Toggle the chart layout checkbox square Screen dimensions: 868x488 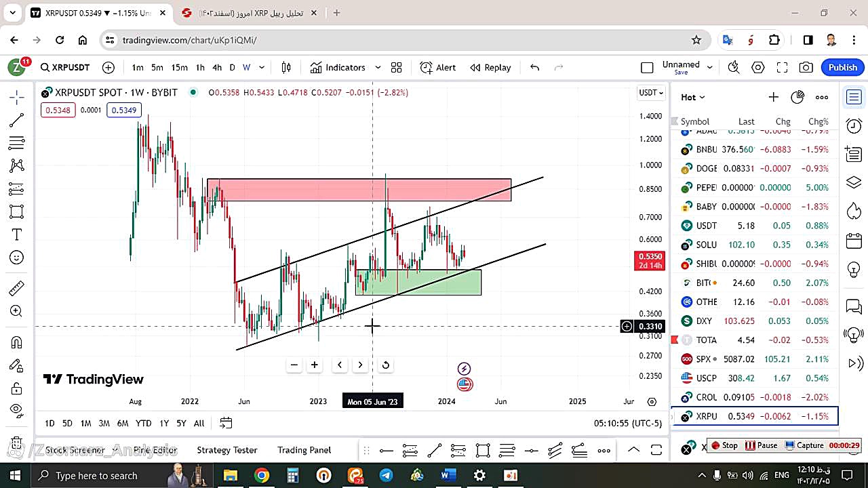tap(647, 67)
